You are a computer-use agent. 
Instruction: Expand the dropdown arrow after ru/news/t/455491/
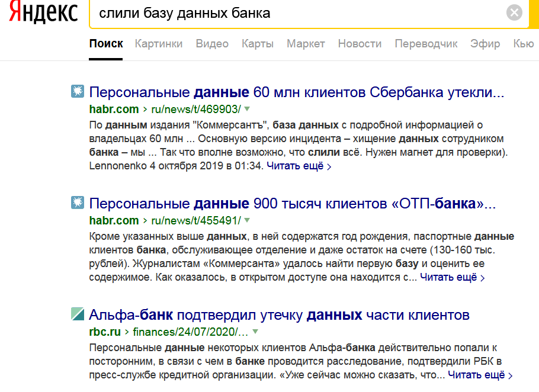pos(247,220)
